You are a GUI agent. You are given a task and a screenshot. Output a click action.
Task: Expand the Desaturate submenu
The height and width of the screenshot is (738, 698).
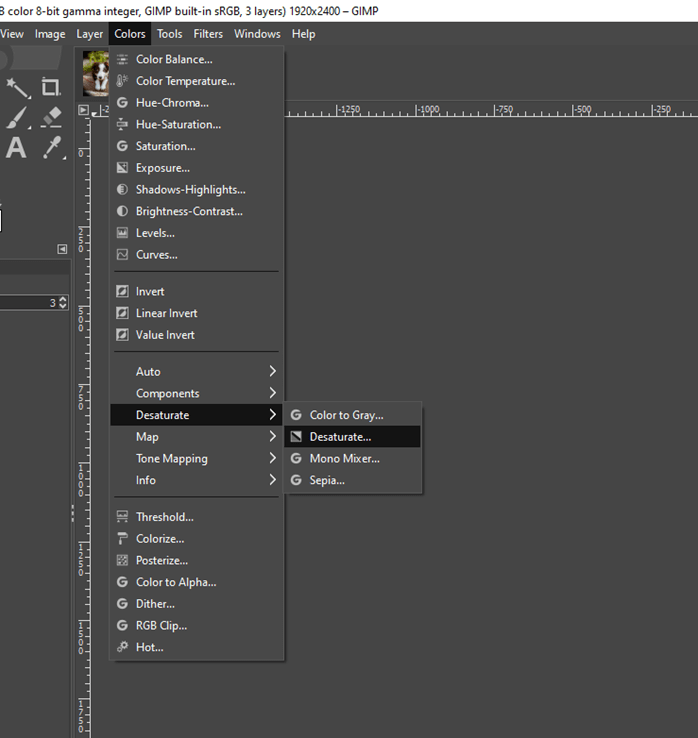click(197, 415)
